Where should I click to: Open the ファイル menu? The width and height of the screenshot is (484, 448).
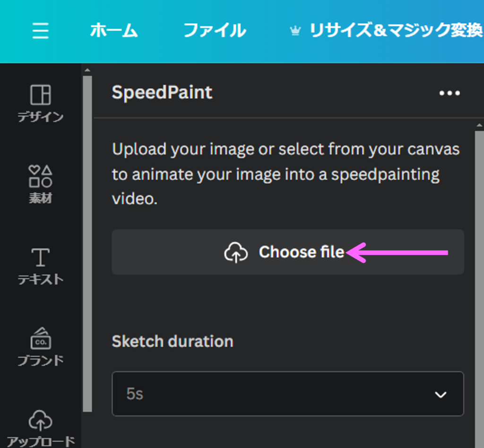click(x=214, y=31)
